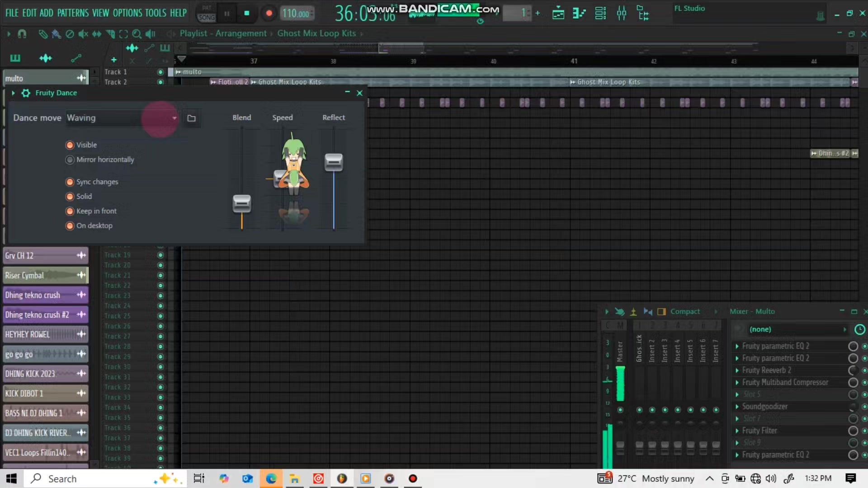Open the OPTIONS menu

[127, 13]
